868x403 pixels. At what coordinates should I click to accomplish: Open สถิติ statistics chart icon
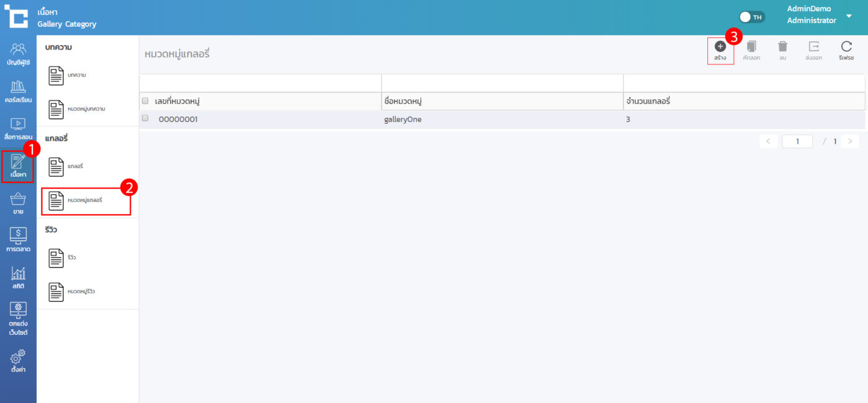(x=18, y=277)
